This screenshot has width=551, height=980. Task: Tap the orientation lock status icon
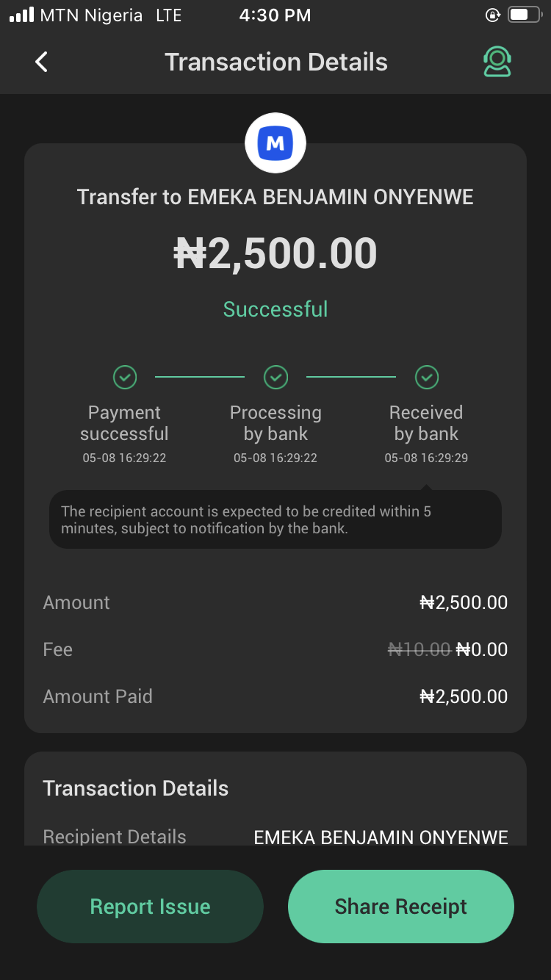point(493,15)
